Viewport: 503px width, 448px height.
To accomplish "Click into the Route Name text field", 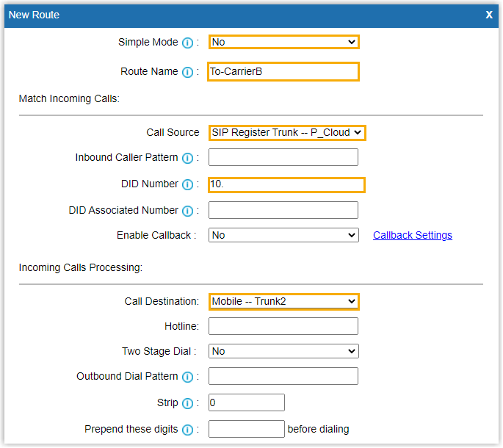I will tap(283, 71).
